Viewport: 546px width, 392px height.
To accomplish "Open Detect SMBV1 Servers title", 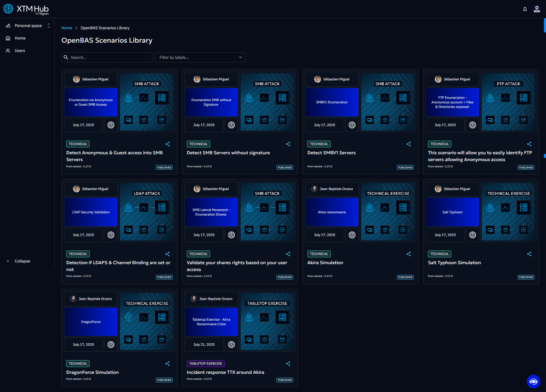I will point(332,153).
